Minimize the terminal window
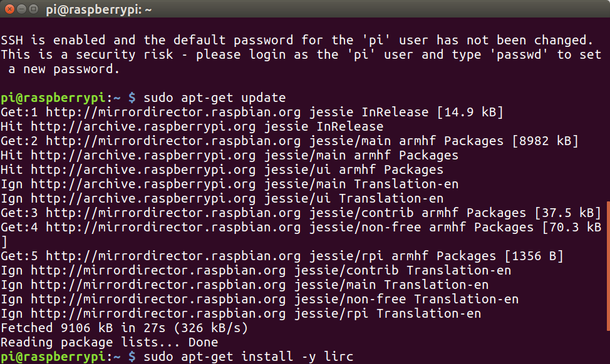 coord(22,9)
